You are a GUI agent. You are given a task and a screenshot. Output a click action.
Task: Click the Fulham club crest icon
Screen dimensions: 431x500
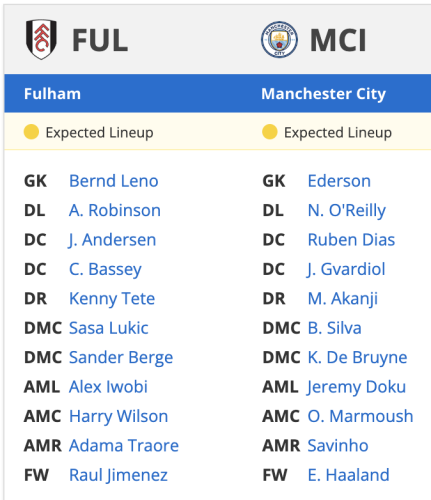41,39
